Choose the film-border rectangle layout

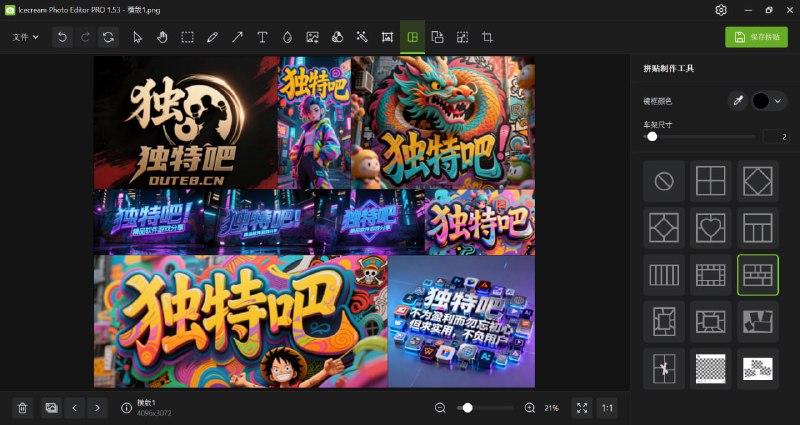tap(711, 275)
